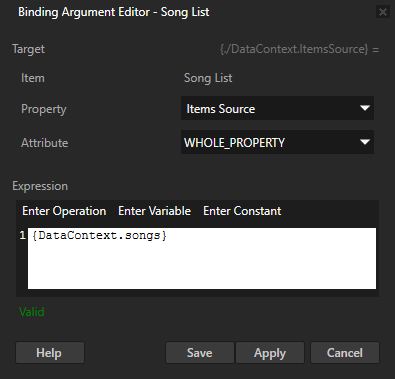Open the Property dropdown showing Items Source
Screen dimensions: 395x379
pos(277,108)
